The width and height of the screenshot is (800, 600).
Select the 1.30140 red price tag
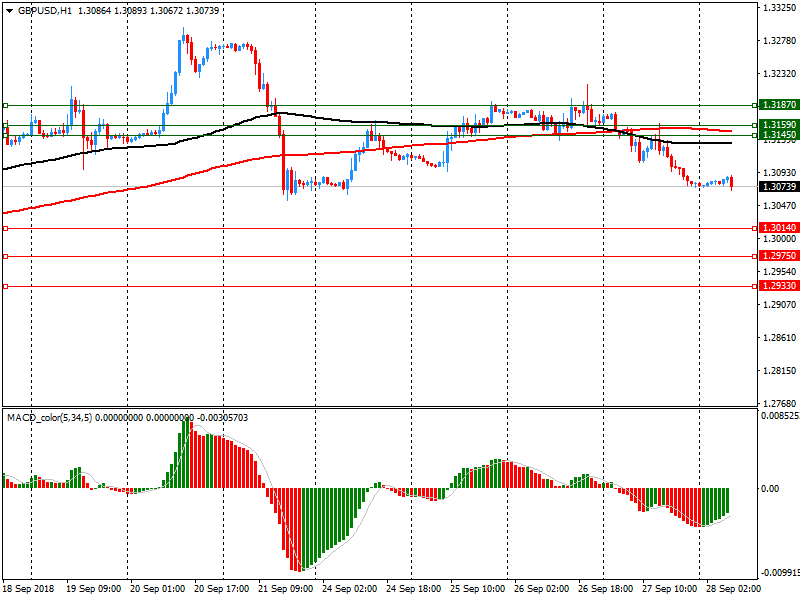(x=778, y=228)
